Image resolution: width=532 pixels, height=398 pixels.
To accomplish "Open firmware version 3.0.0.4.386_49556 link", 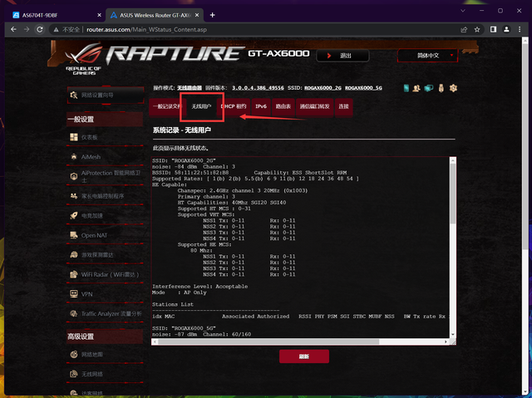I will click(x=258, y=88).
